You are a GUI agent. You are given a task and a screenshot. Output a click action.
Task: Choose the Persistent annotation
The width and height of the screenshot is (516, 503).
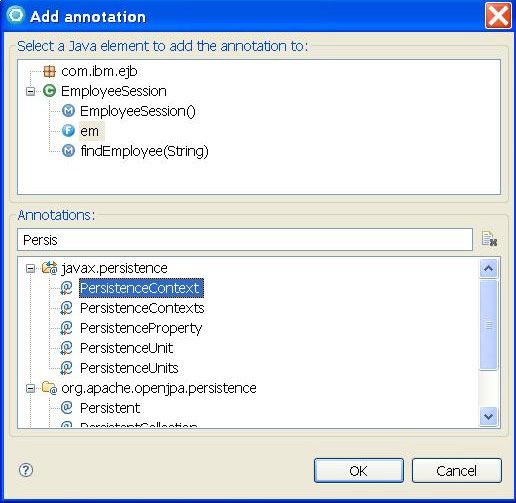point(110,408)
